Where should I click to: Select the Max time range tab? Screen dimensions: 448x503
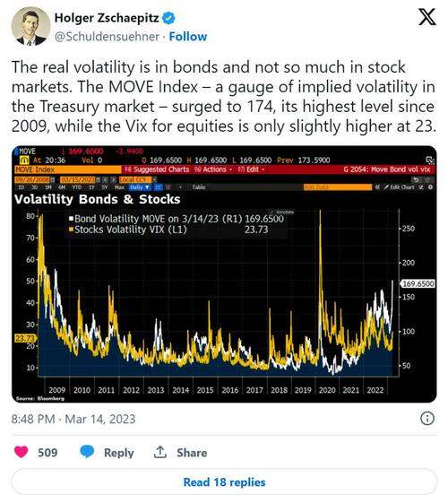tap(119, 187)
